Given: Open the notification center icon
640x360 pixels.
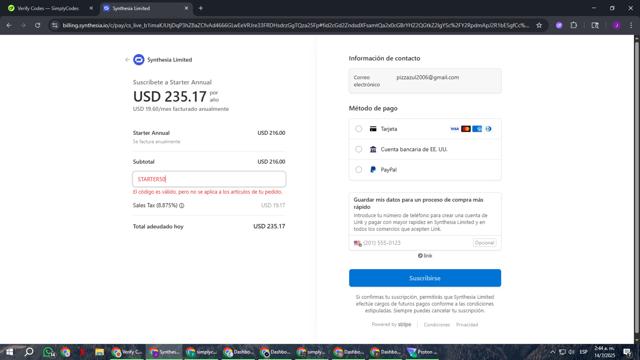Looking at the screenshot, I should pyautogui.click(x=627, y=352).
